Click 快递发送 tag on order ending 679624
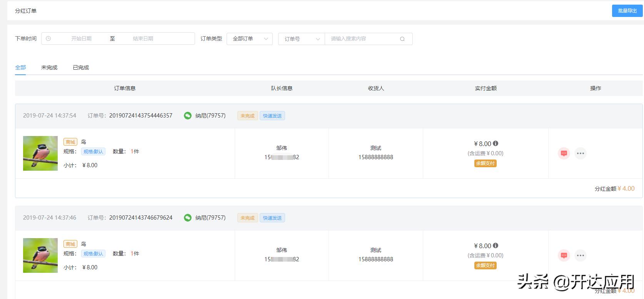The height and width of the screenshot is (299, 644). (272, 218)
